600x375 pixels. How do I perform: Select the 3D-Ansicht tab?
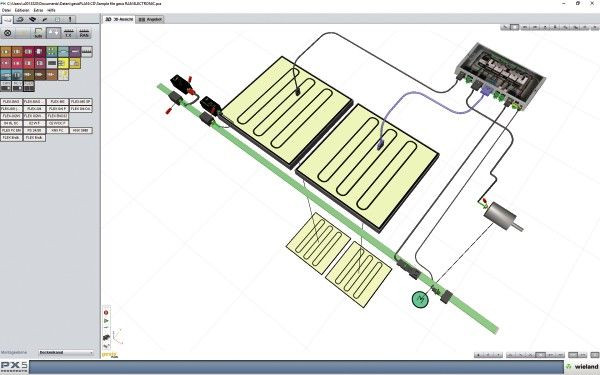[x=119, y=19]
